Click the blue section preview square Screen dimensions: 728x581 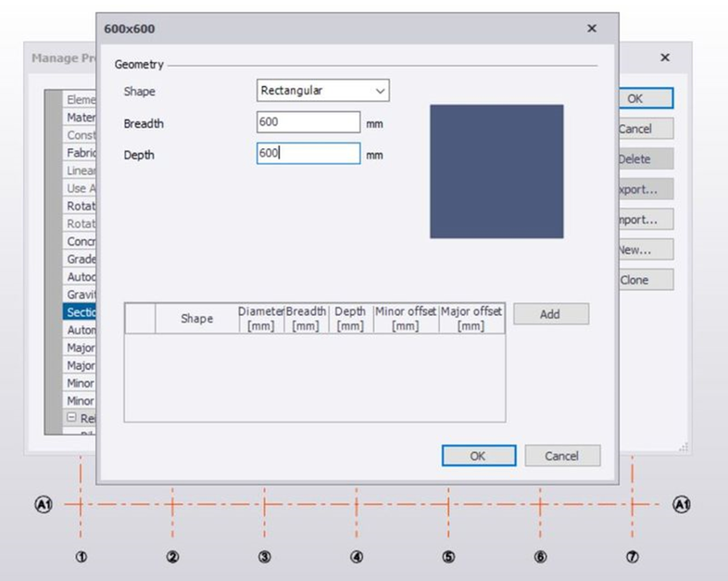(x=496, y=171)
